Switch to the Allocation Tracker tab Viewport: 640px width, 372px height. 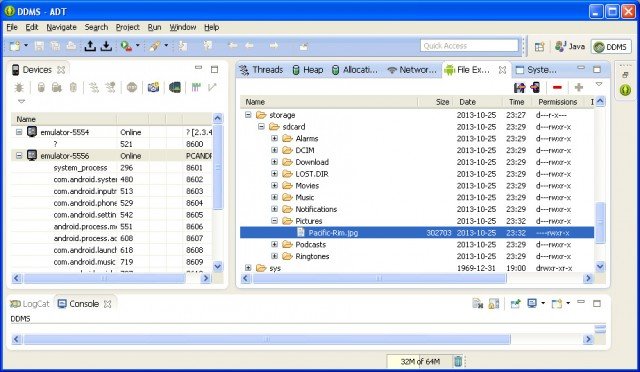click(x=355, y=70)
